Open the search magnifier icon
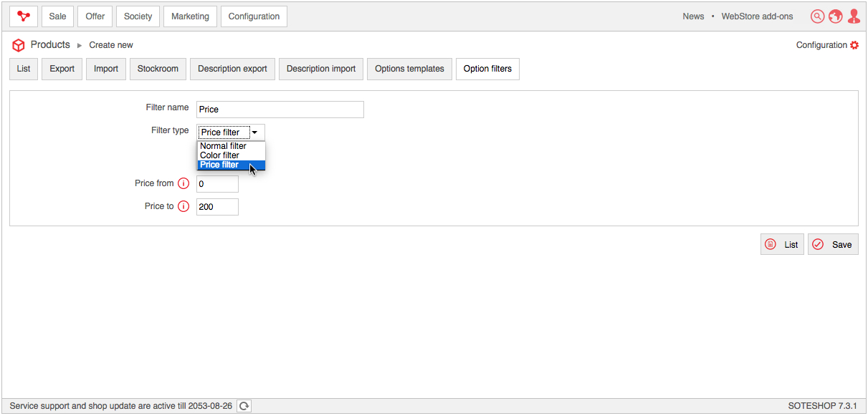This screenshot has height=416, width=868. pyautogui.click(x=817, y=16)
